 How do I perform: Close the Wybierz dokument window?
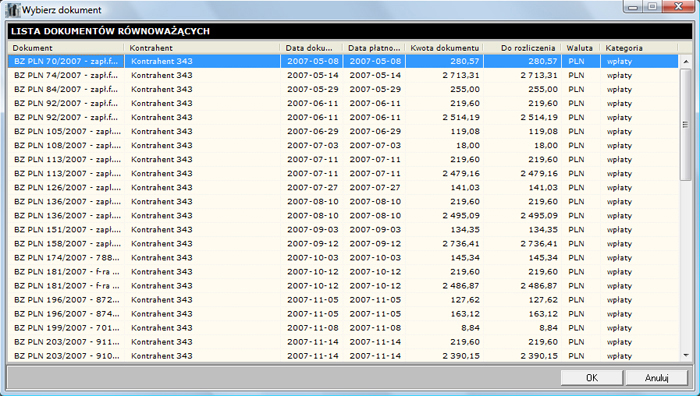click(678, 7)
